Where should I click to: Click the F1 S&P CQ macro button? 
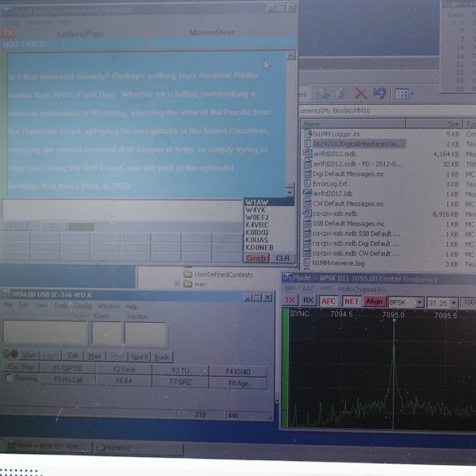tap(67, 368)
